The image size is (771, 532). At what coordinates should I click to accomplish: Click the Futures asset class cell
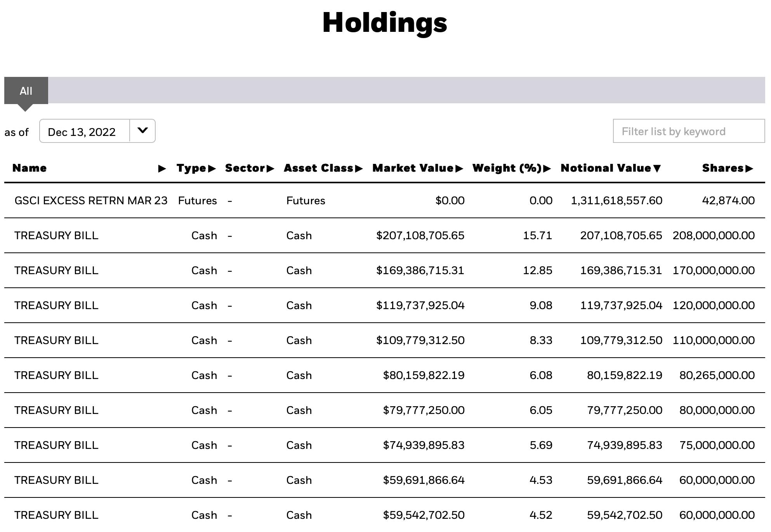coord(306,200)
